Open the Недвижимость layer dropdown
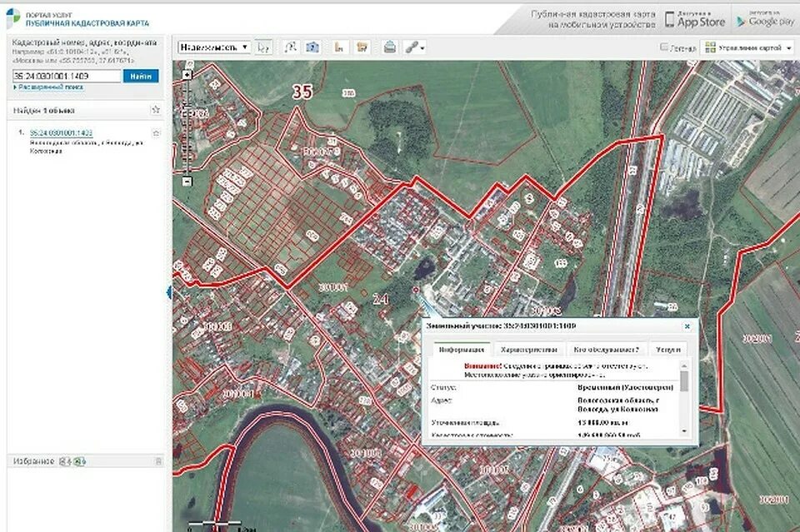The image size is (800, 532). [214, 47]
